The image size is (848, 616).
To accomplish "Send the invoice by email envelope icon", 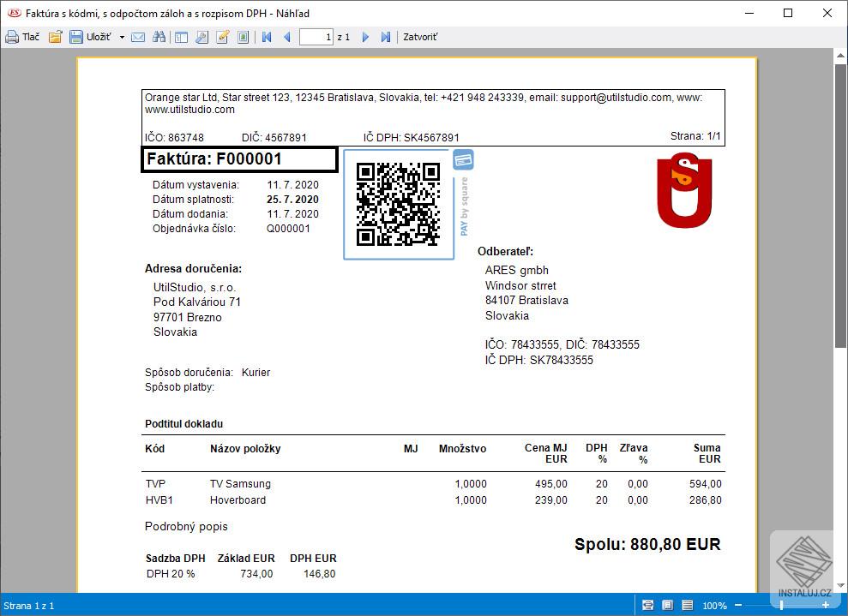I will pyautogui.click(x=138, y=37).
